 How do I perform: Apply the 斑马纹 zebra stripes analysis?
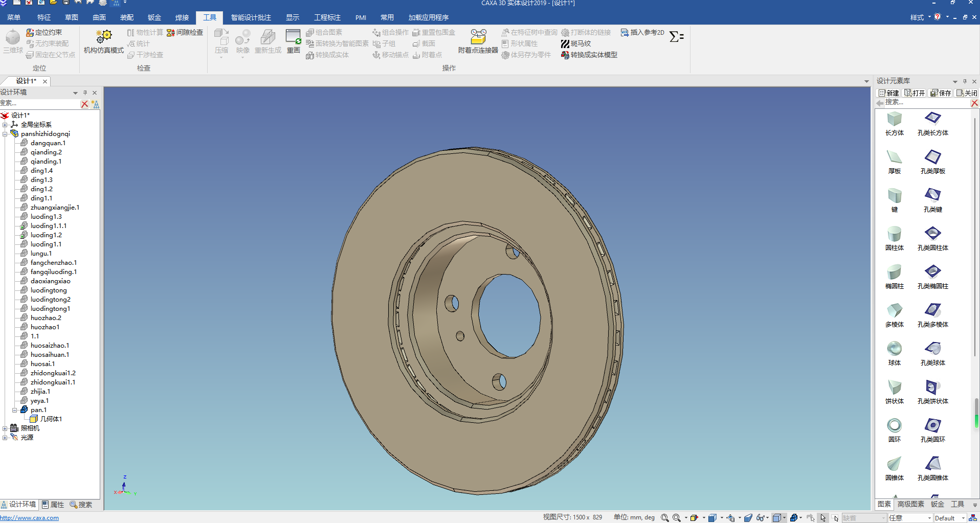tap(576, 43)
